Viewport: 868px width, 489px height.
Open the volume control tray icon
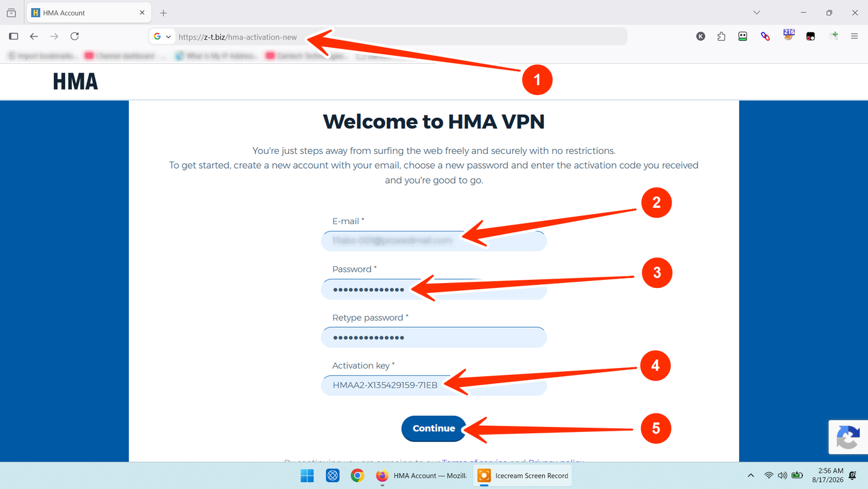pyautogui.click(x=782, y=476)
